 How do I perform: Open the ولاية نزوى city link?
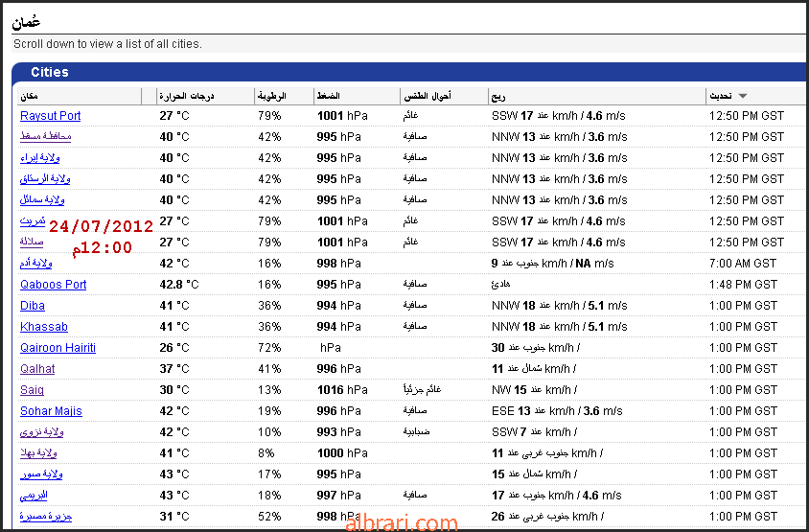click(x=42, y=432)
